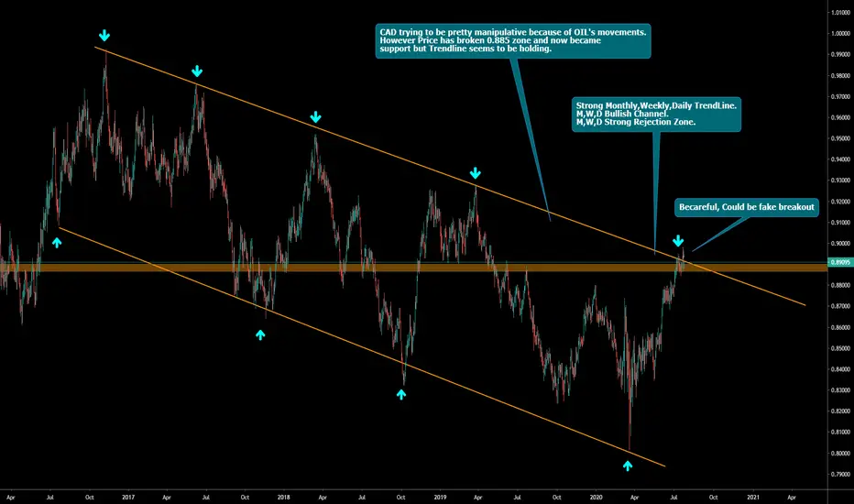This screenshot has width=854, height=504.
Task: Click the 0.86000 price axis label
Action: (x=841, y=327)
